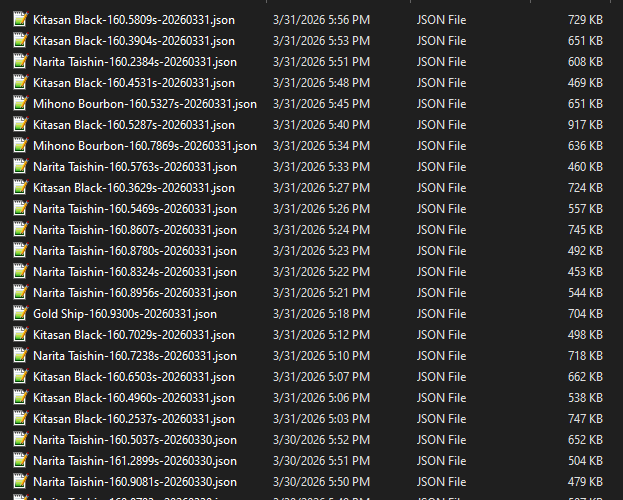Viewport: 623px width, 500px height.
Task: Click the file icon of Narita Taishin-160.8607s-20260331.json
Action: click(21, 230)
